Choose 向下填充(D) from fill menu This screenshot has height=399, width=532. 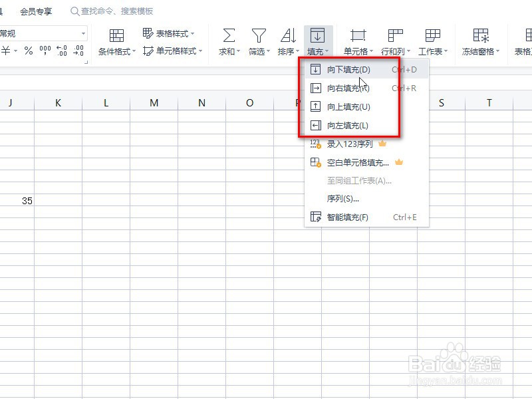click(x=367, y=70)
